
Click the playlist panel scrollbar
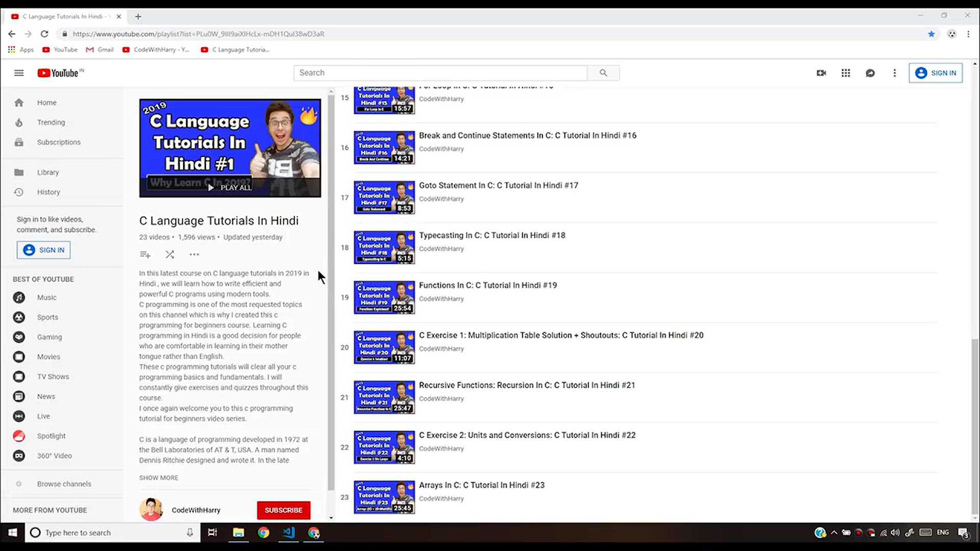click(331, 293)
